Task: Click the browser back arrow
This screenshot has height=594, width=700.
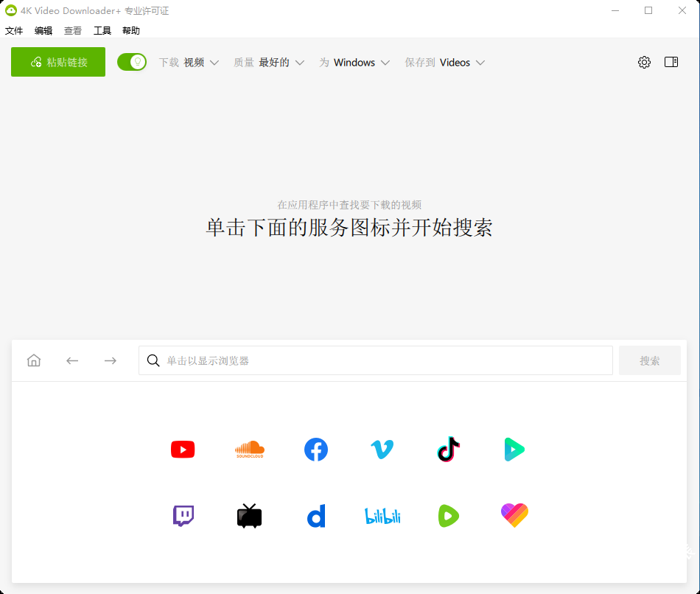Action: click(x=72, y=360)
